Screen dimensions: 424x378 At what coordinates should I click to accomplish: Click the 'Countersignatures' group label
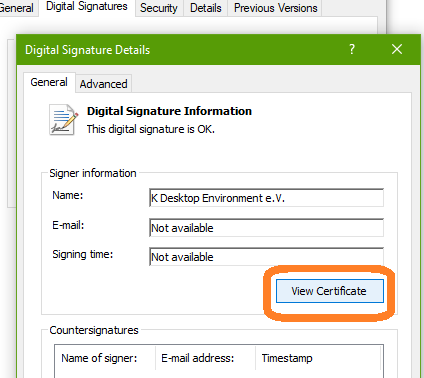point(94,330)
